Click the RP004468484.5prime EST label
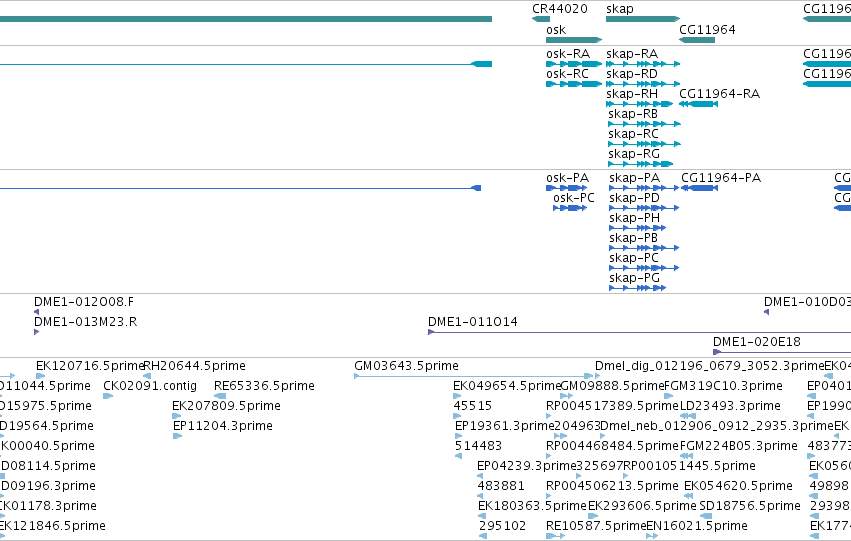851x541 pixels. 612,446
